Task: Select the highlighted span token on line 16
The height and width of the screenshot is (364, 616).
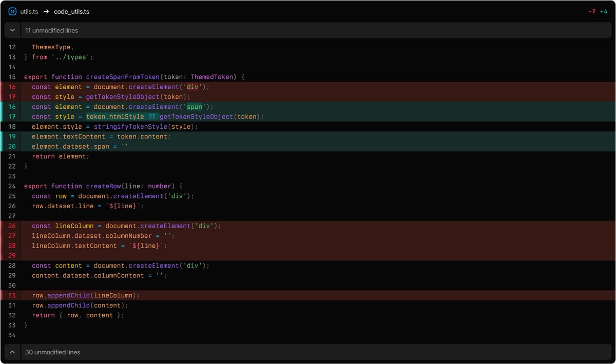Action: coord(195,106)
